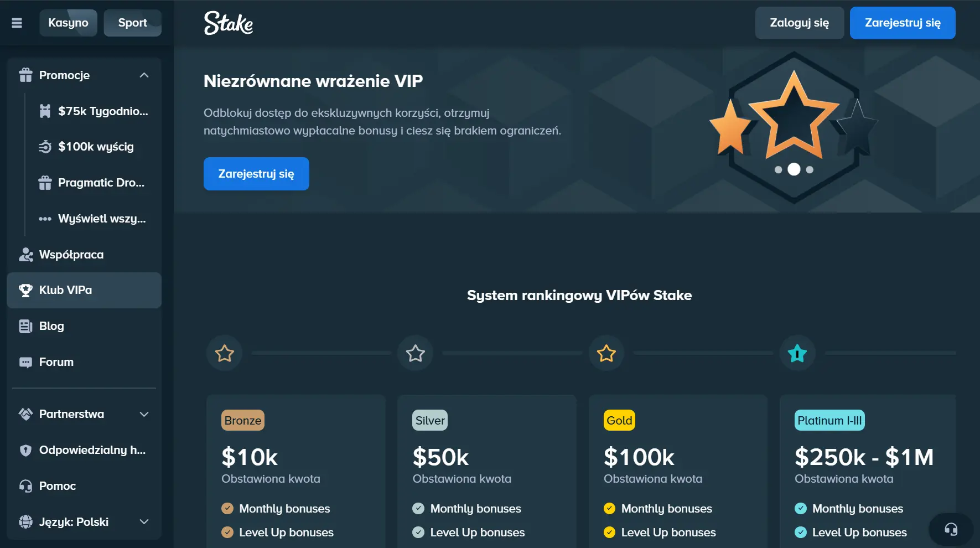Open $75k Tygodniowo promotion

pyautogui.click(x=95, y=111)
